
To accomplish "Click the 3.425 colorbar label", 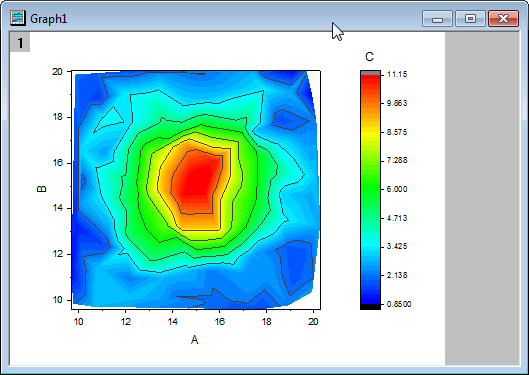I will [x=397, y=246].
